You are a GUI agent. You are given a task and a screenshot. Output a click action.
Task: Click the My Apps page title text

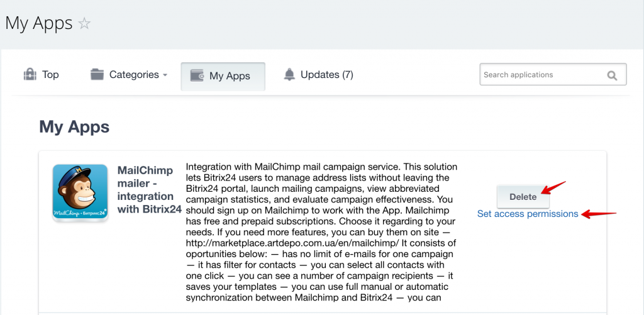pyautogui.click(x=39, y=23)
